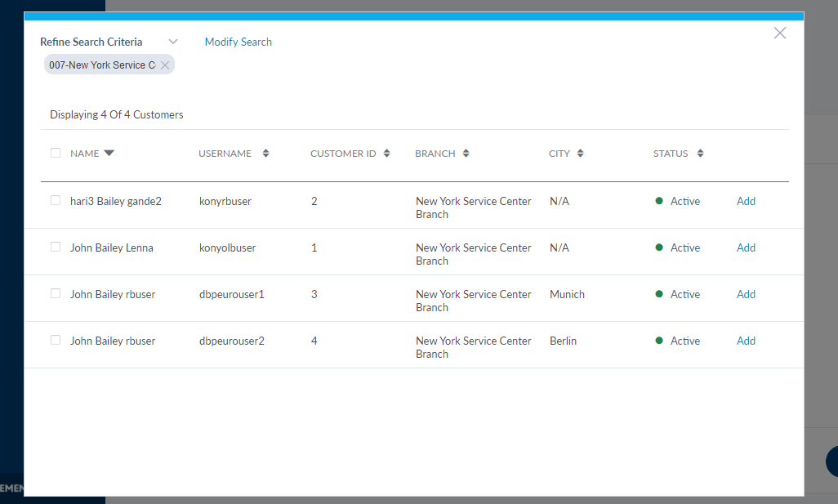The width and height of the screenshot is (838, 504).
Task: Sort the list by City icon
Action: pos(580,154)
